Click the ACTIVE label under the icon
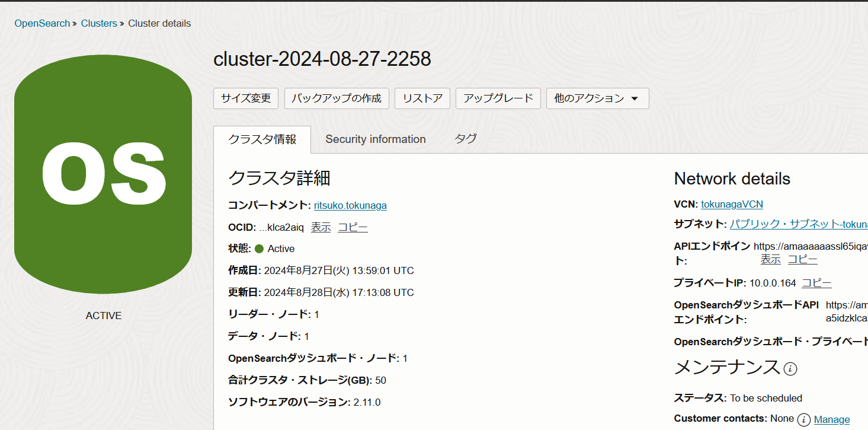 (x=104, y=316)
